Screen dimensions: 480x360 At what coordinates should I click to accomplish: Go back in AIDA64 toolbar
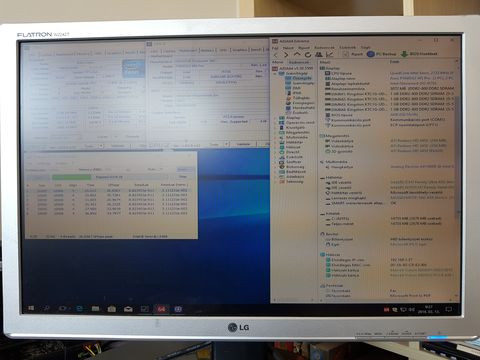click(275, 54)
